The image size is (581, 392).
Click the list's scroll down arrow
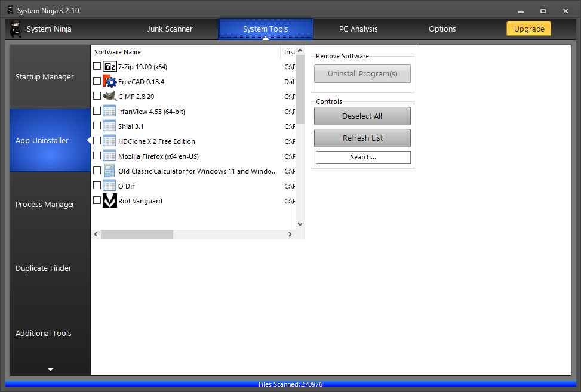300,224
